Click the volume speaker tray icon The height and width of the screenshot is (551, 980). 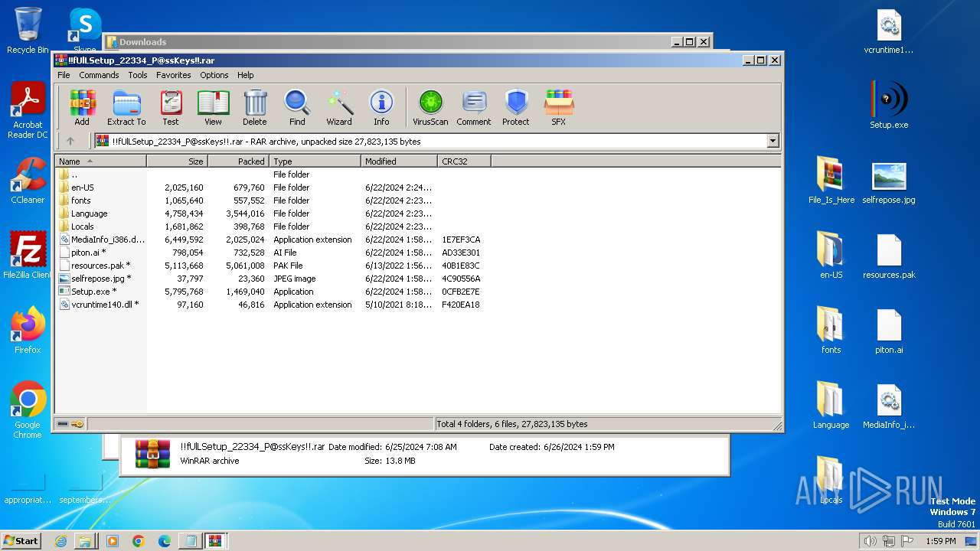(x=870, y=541)
